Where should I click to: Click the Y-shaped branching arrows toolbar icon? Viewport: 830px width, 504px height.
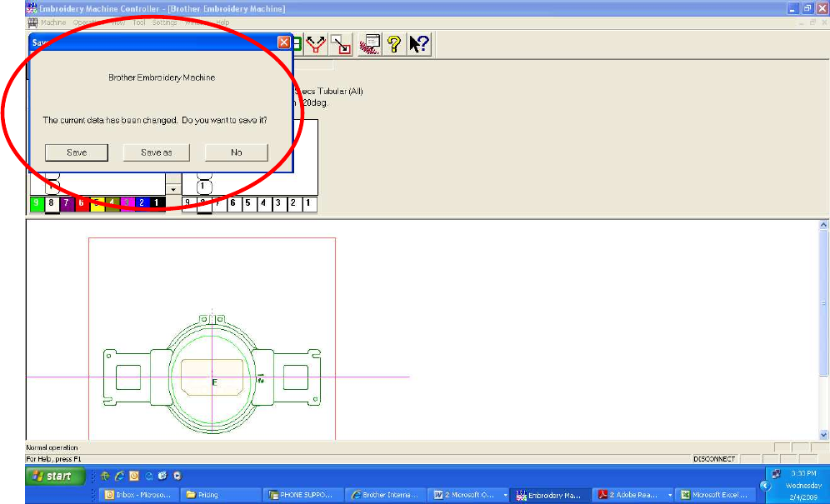pyautogui.click(x=316, y=44)
